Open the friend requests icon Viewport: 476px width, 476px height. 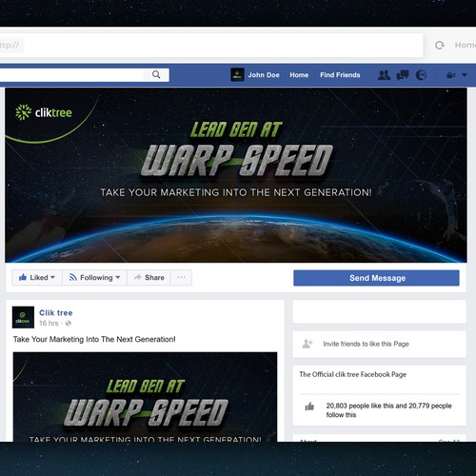point(384,75)
